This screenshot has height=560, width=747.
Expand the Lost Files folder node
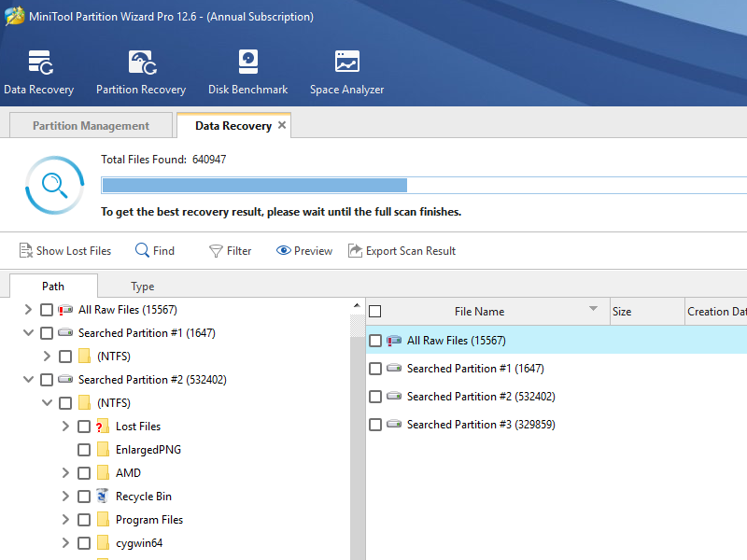pyautogui.click(x=65, y=427)
